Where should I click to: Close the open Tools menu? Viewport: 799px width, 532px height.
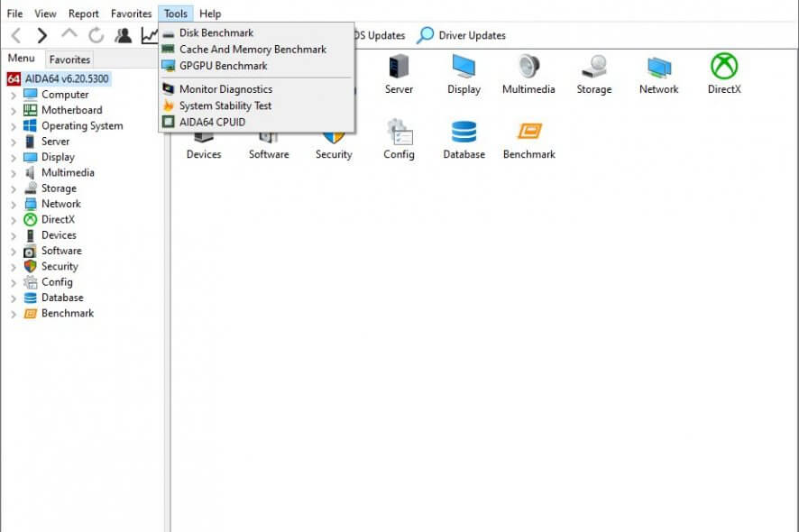click(x=176, y=14)
